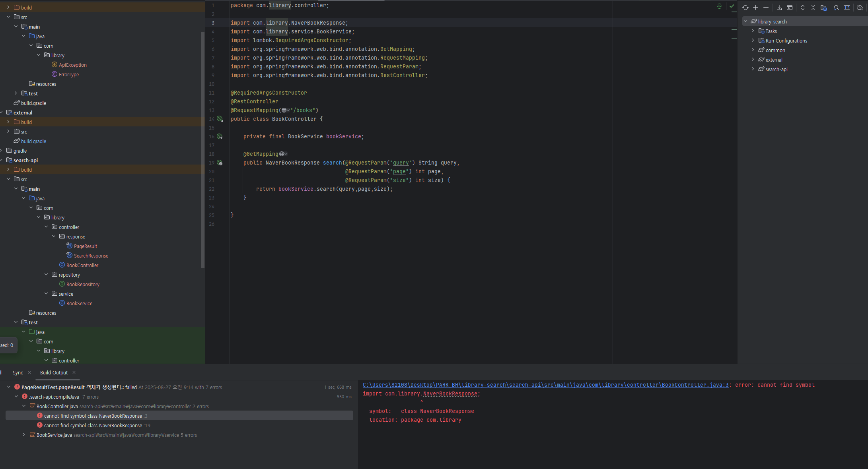868x469 pixels.
Task: Click NaverBookResponse in console error import line
Action: tap(450, 394)
